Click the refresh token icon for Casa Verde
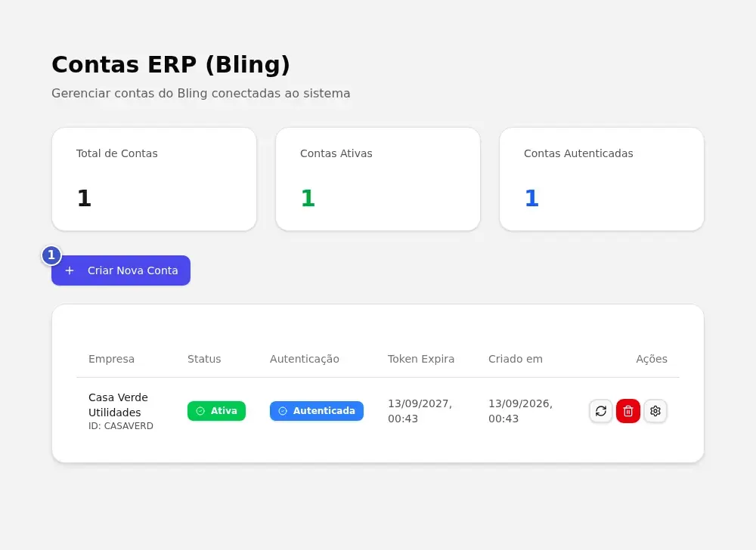 [601, 411]
